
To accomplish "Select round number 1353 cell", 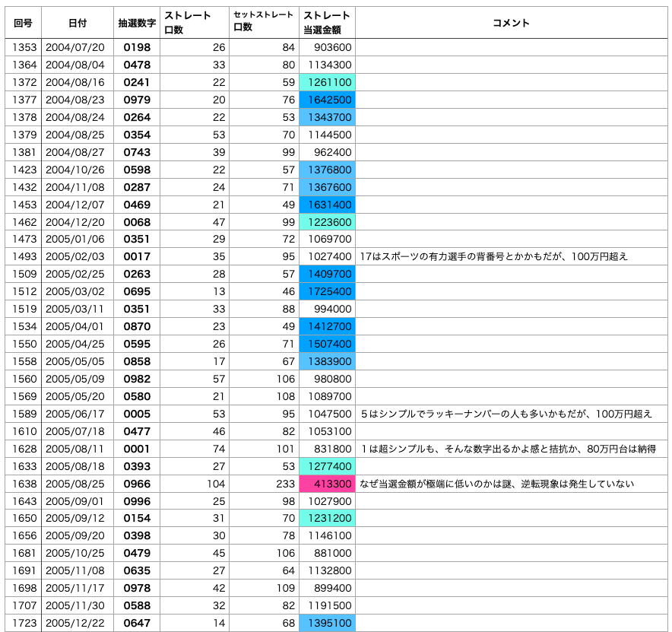I will (x=23, y=48).
